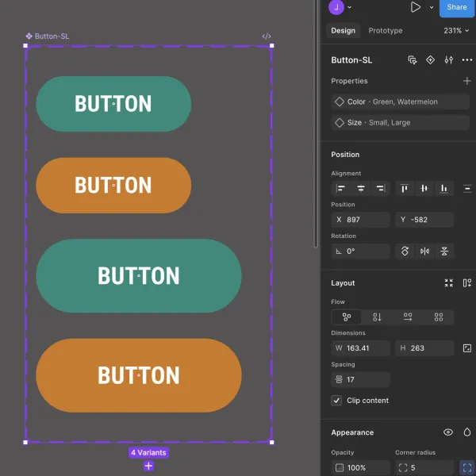This screenshot has width=476, height=476.
Task: Click the component configuration icon beside Button-SL
Action: point(412,60)
